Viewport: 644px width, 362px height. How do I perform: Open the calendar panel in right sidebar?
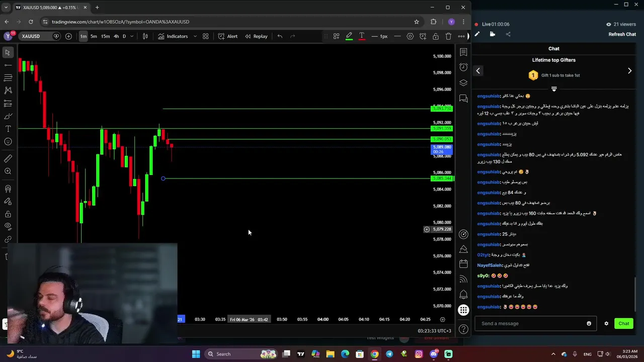tap(463, 264)
